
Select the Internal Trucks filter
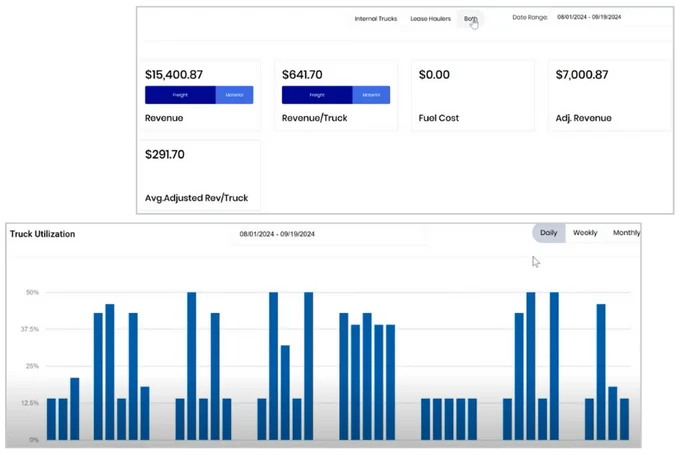point(377,18)
